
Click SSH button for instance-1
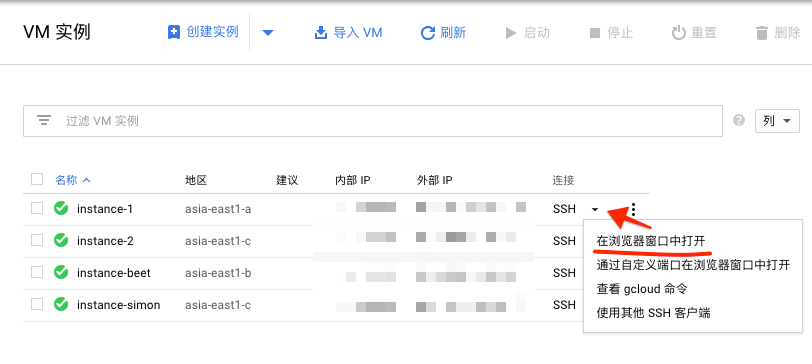(x=564, y=209)
